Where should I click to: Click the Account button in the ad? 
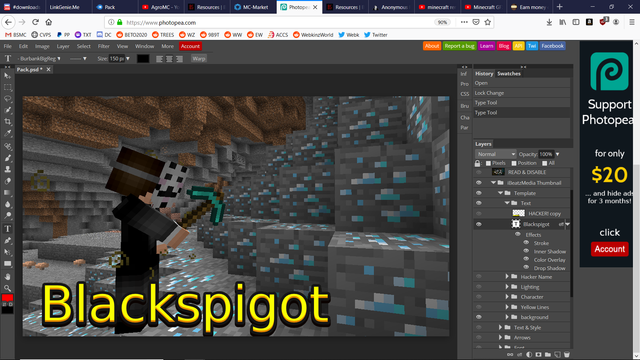[x=609, y=249]
